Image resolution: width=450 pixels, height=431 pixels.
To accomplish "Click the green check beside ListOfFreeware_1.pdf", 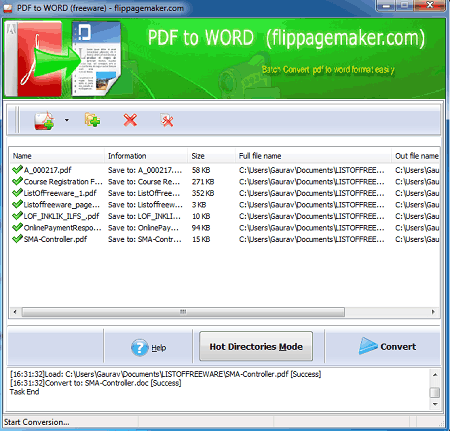I will [x=17, y=193].
